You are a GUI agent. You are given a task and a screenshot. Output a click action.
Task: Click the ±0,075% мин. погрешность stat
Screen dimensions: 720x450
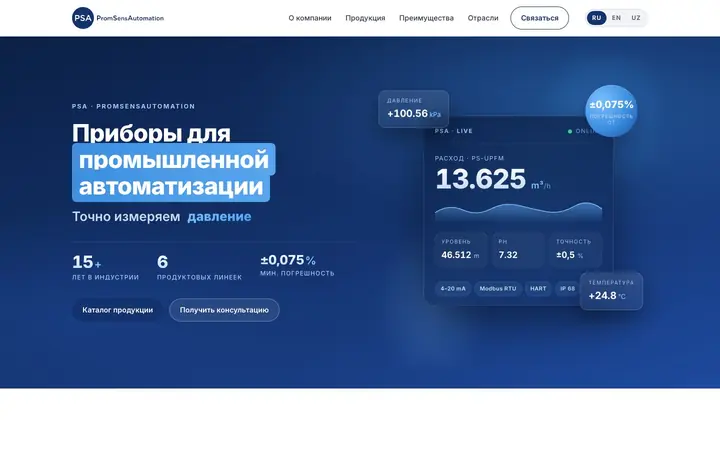[297, 265]
